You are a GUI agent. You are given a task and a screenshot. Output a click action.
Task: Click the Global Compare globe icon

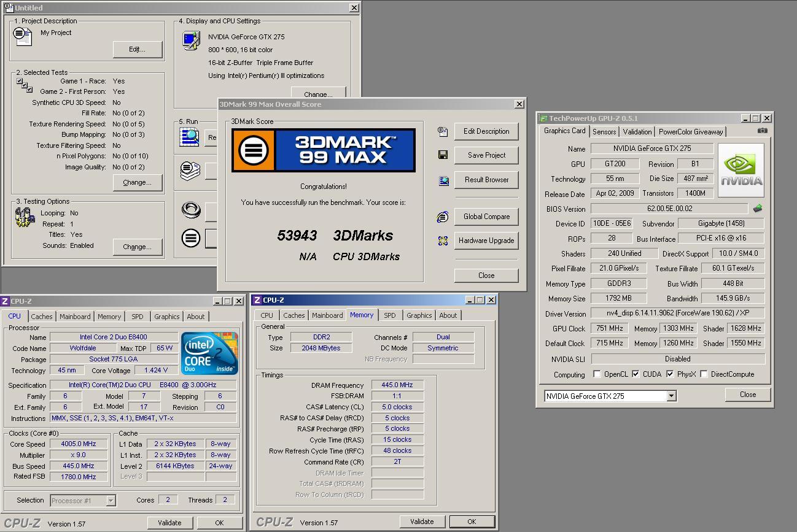pos(443,217)
